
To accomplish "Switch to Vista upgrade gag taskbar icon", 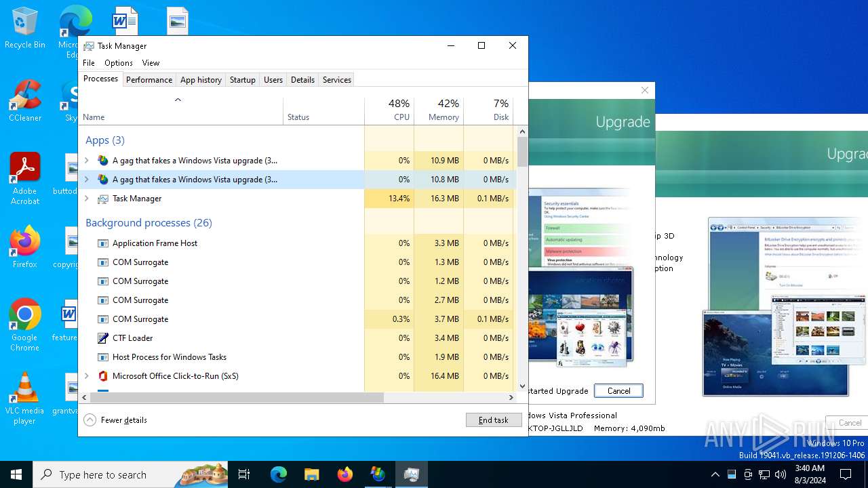I will pyautogui.click(x=378, y=474).
